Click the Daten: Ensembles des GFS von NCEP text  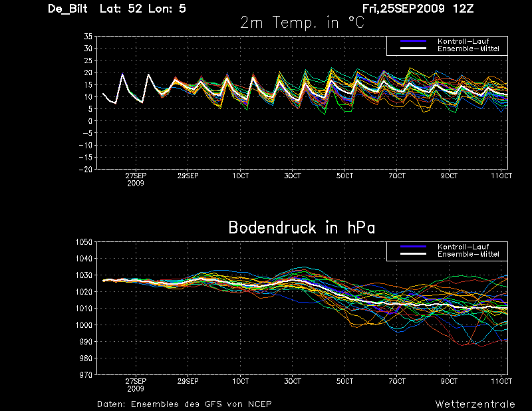pos(184,404)
